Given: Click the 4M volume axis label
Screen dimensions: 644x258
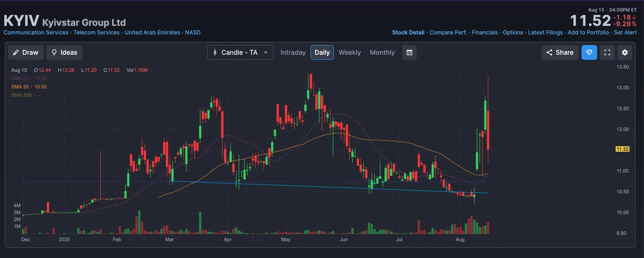Looking at the screenshot, I should click(x=17, y=206).
